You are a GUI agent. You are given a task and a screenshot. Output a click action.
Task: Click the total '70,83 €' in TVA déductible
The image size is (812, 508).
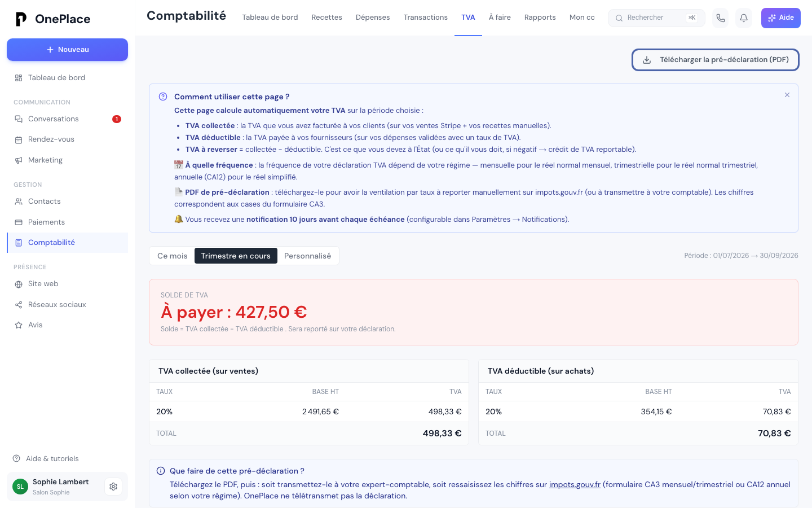774,433
